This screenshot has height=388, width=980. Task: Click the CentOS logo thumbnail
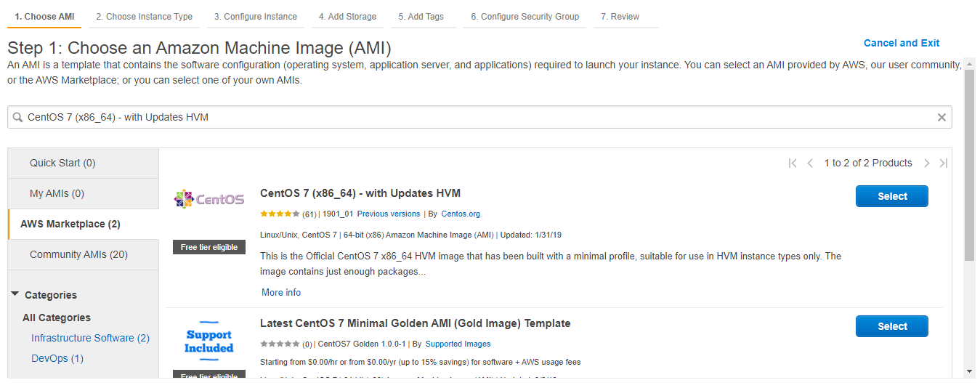coord(209,198)
